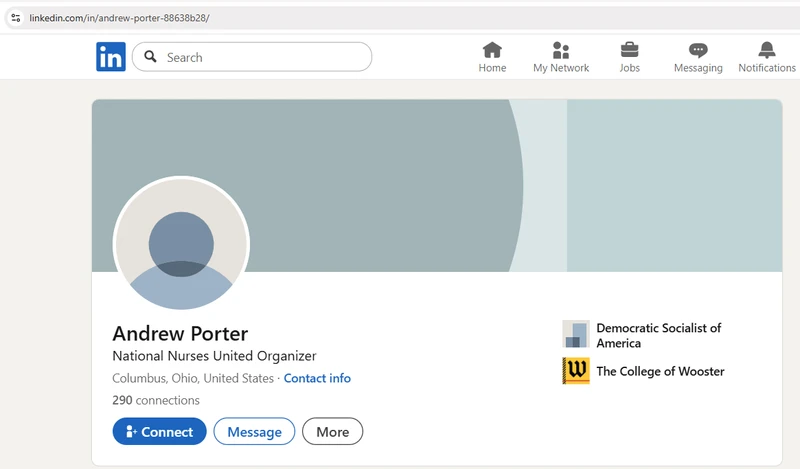View the 290 connections list
This screenshot has width=800, height=469.
click(156, 400)
